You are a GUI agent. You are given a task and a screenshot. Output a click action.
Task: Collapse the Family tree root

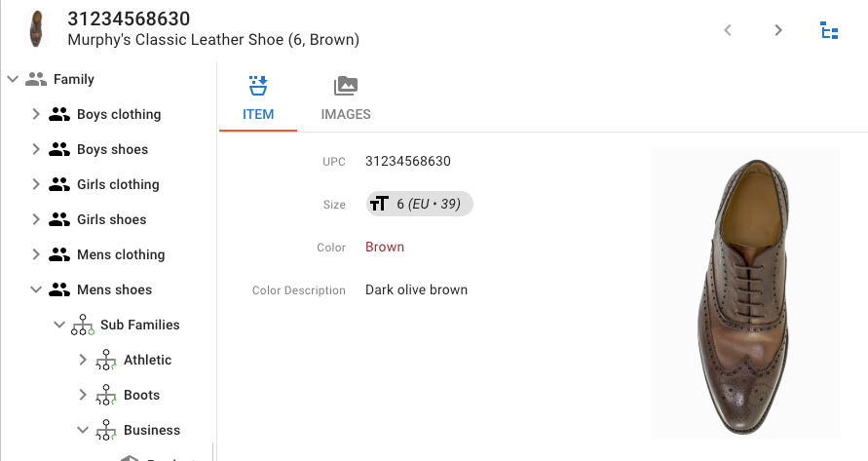point(13,79)
